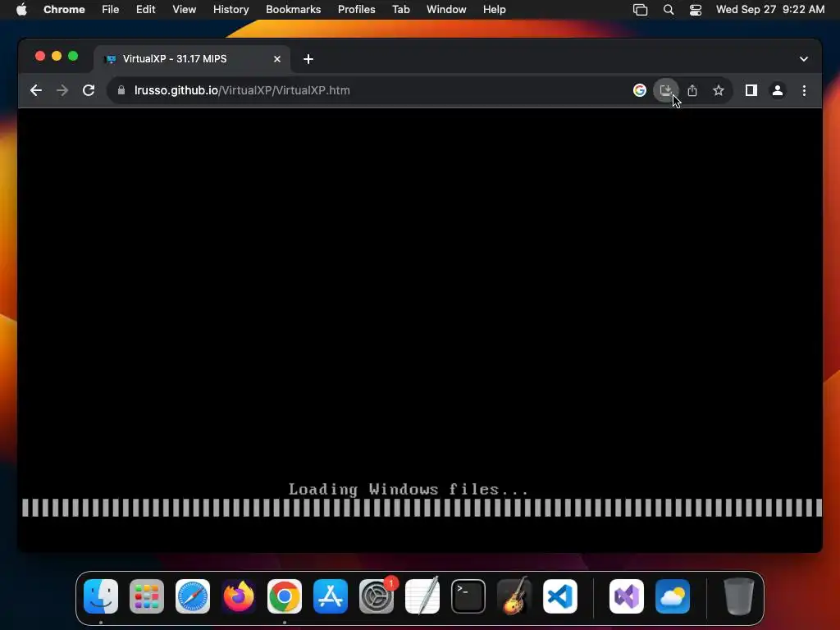Open the weather cloud app in dock

[x=673, y=596]
